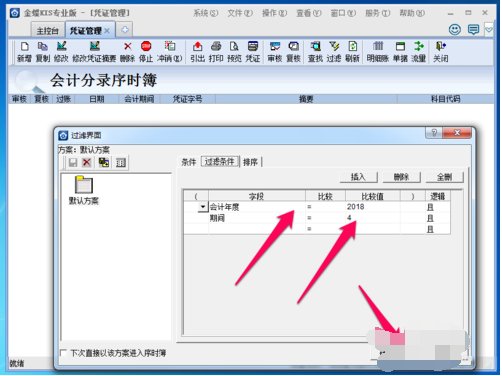Click the red X delete scheme icon
Viewport: 502px width, 376px height.
(87, 162)
